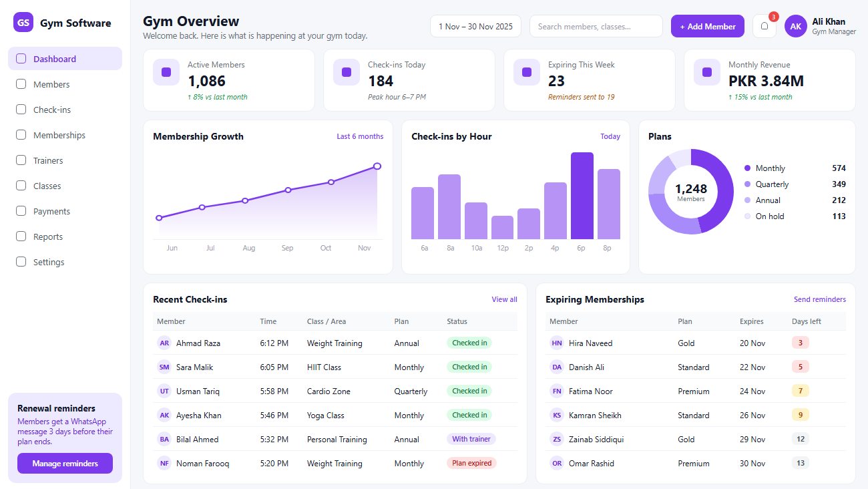Click the 6p bar in Check-ins by Hour
868x489 pixels.
(x=582, y=196)
